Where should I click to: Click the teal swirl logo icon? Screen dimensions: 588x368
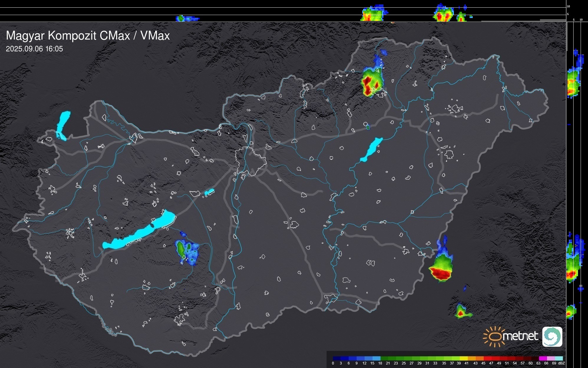552,336
